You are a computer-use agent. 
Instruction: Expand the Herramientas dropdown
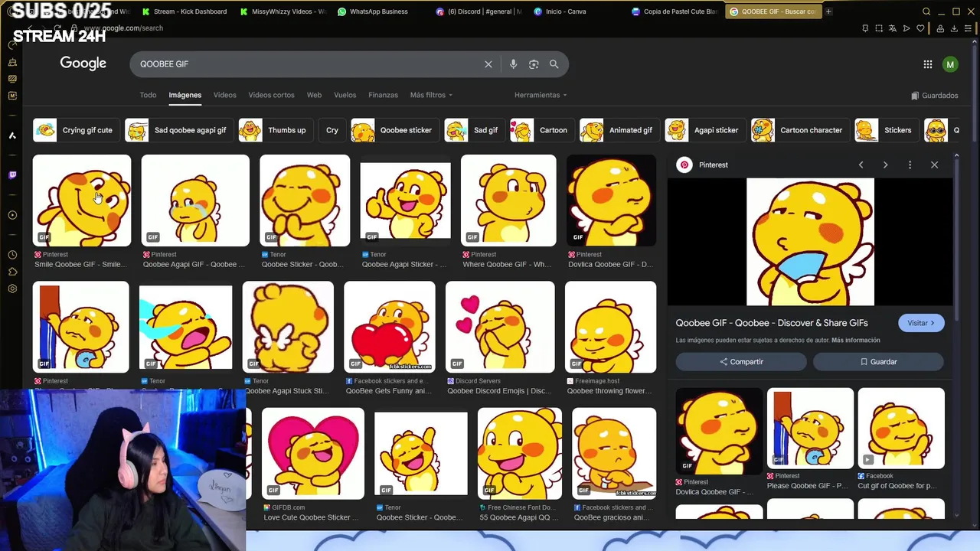tap(541, 95)
